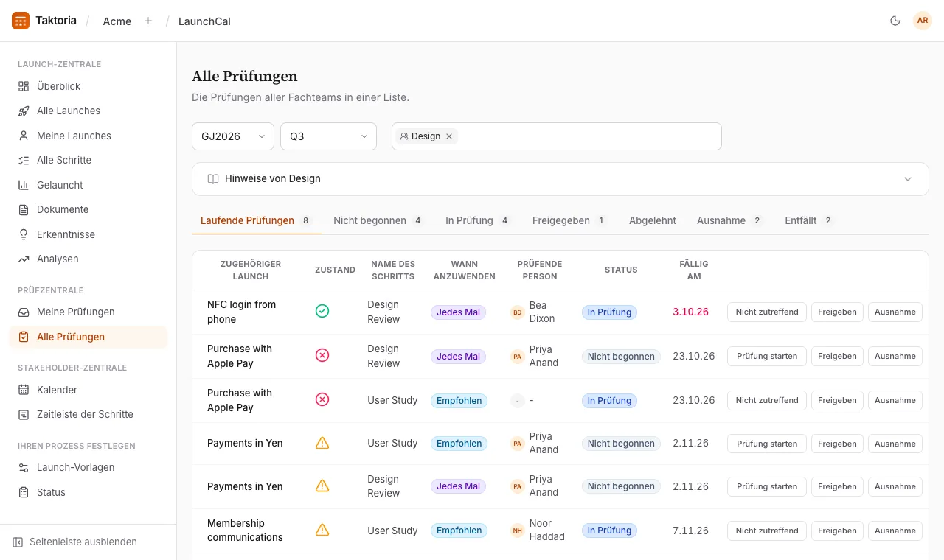Click the overdue date 3.10.26
This screenshot has width=944, height=560.
click(x=690, y=312)
